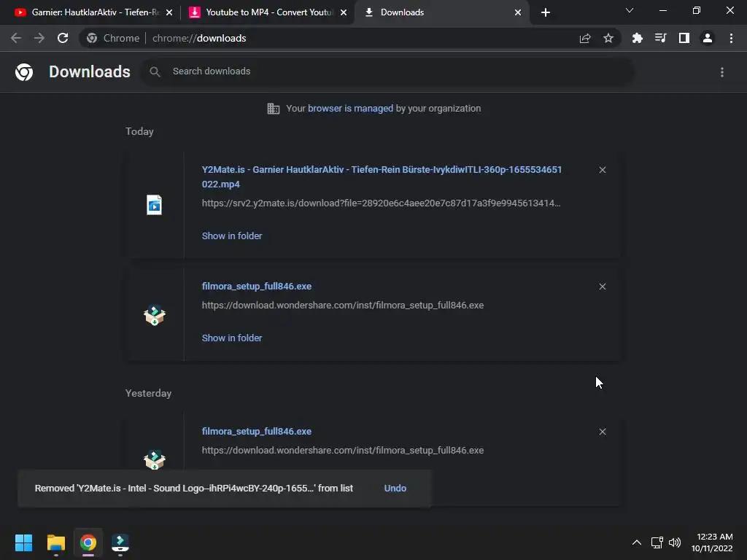This screenshot has width=747, height=560.
Task: Bookmark this page with star icon
Action: point(608,38)
